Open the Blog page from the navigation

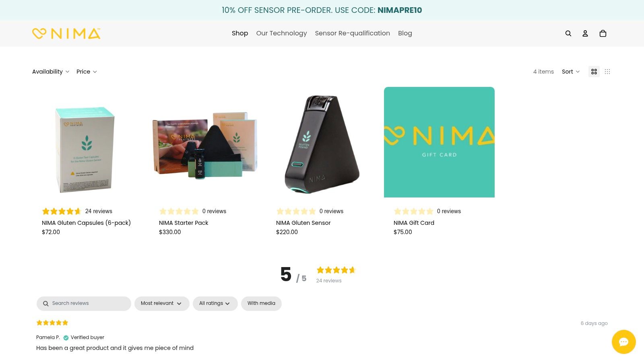click(405, 33)
